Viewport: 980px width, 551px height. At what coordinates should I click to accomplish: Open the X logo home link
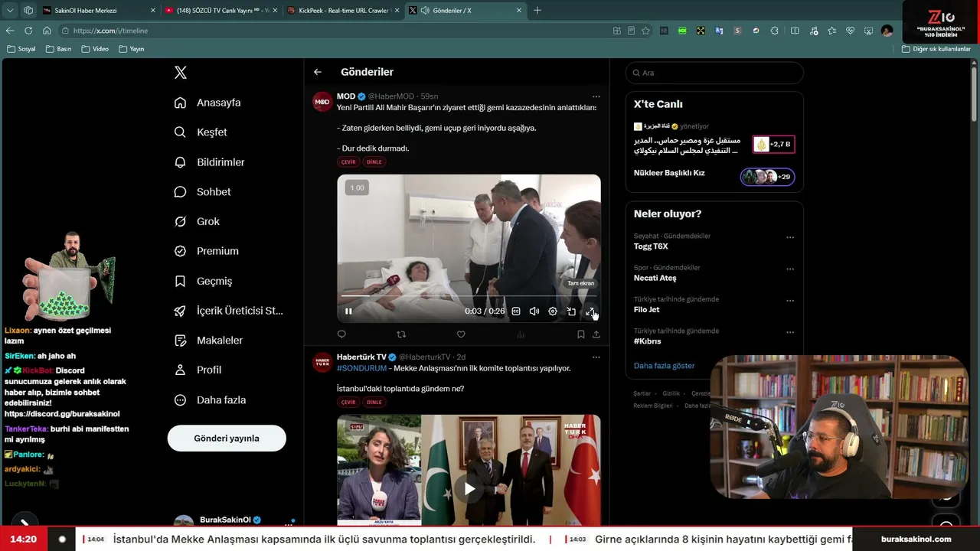(181, 73)
